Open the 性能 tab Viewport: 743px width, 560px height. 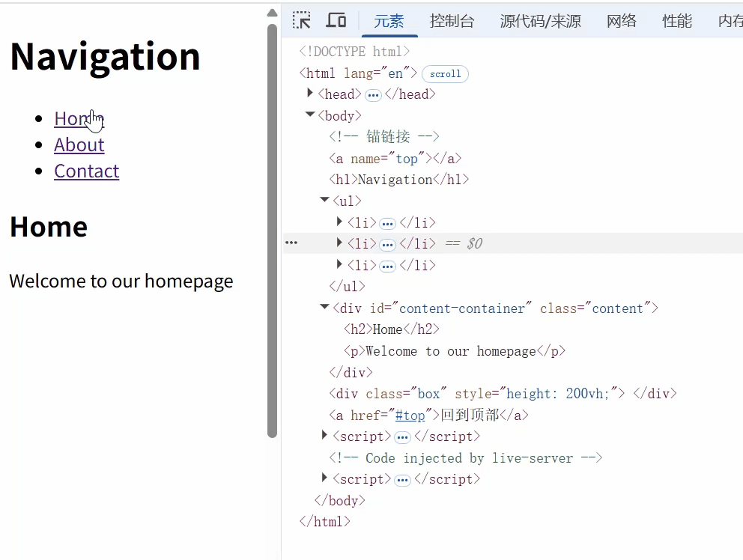677,21
